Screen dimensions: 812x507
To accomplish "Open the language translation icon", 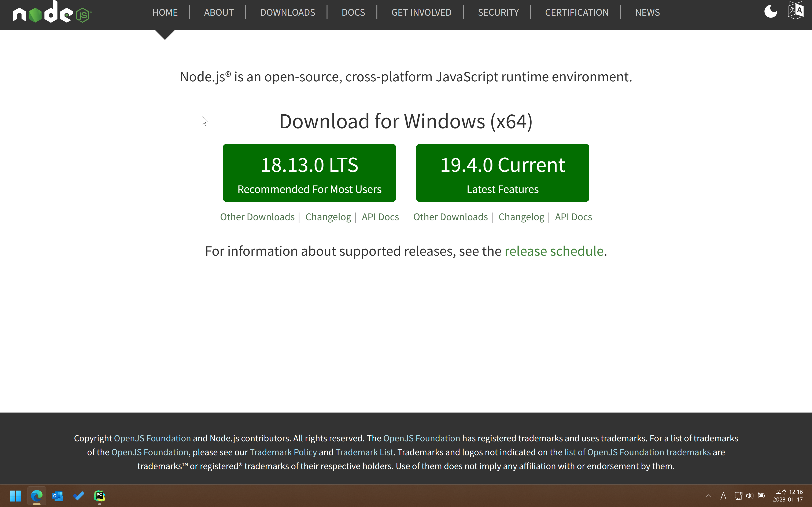I will (796, 10).
